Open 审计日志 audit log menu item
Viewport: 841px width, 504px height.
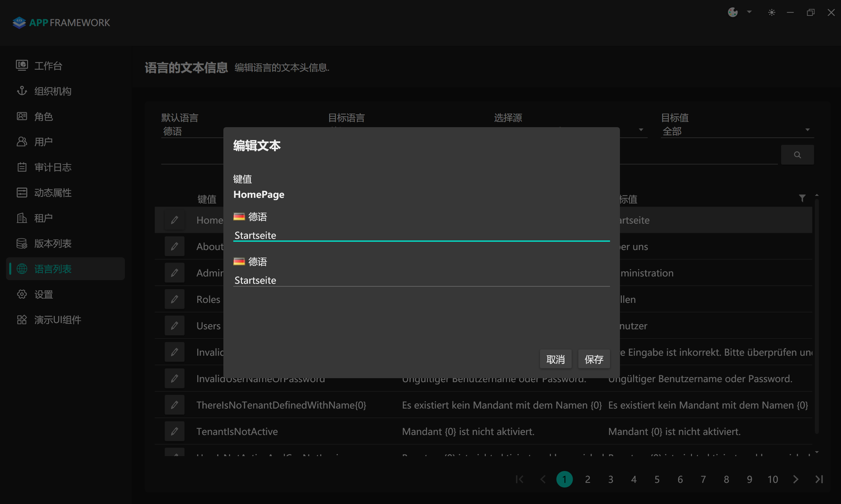[x=53, y=167]
